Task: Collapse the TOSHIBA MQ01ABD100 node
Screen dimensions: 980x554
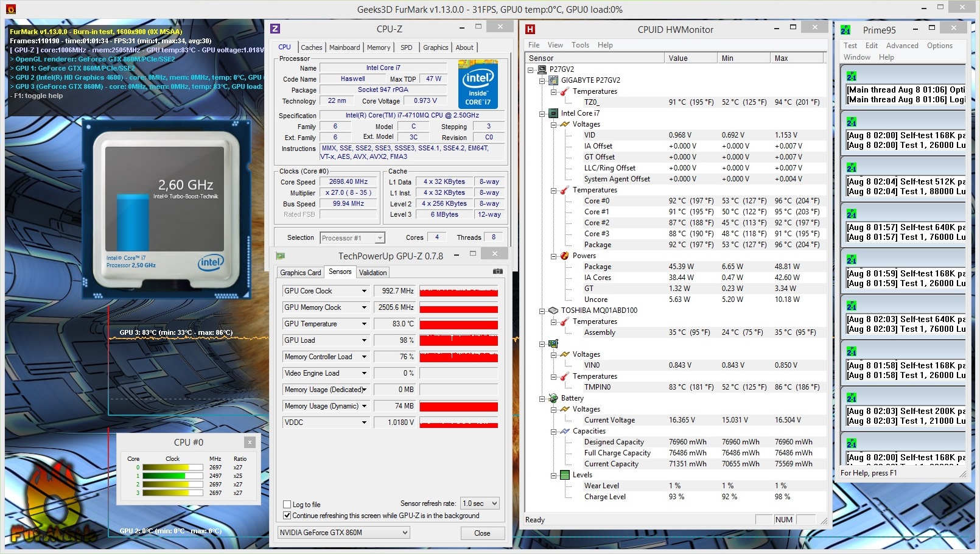Action: [x=542, y=311]
